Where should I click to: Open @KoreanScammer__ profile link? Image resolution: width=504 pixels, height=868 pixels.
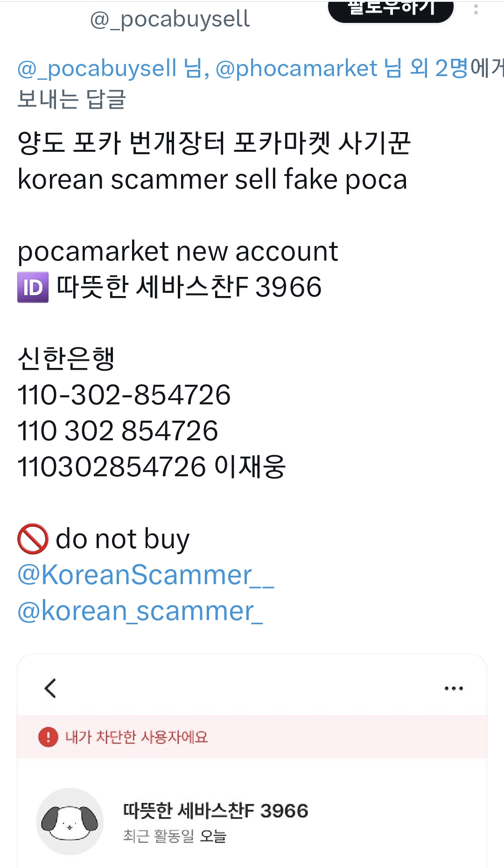pos(146,575)
